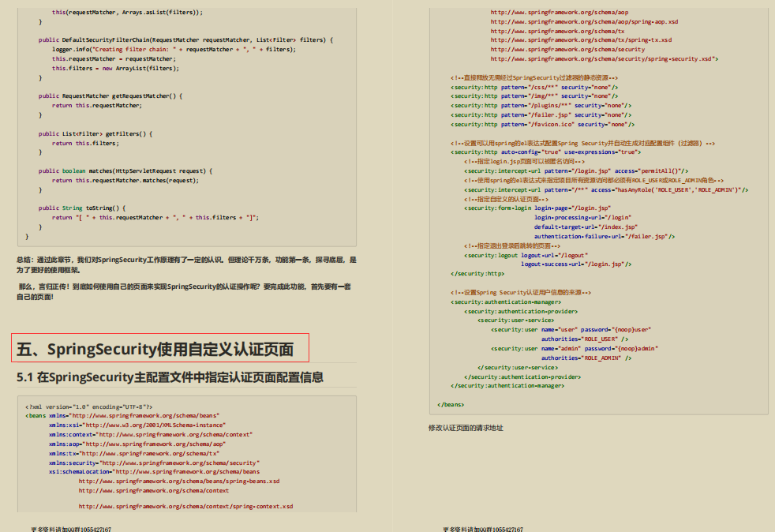Click heading '五、SpringSecurity使用自定义认证页面'
The image size is (775, 532).
[155, 350]
